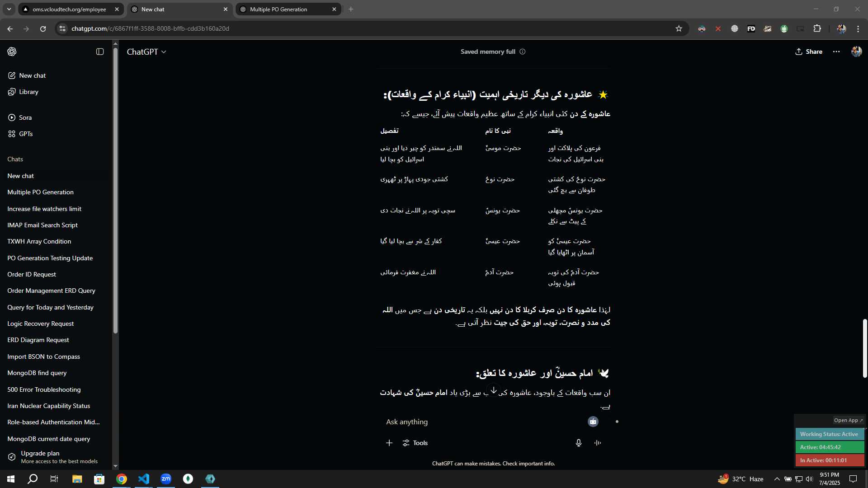This screenshot has height=488, width=868.
Task: Close the active 'New chat' browser tab
Action: (226, 9)
